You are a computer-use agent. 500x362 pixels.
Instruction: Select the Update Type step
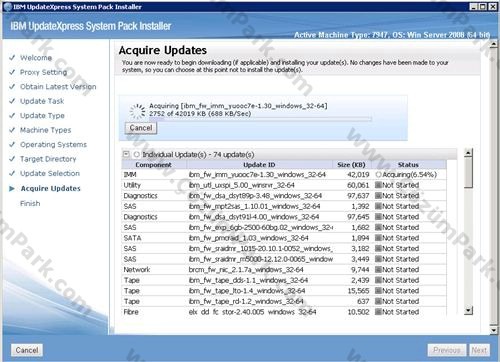click(42, 116)
